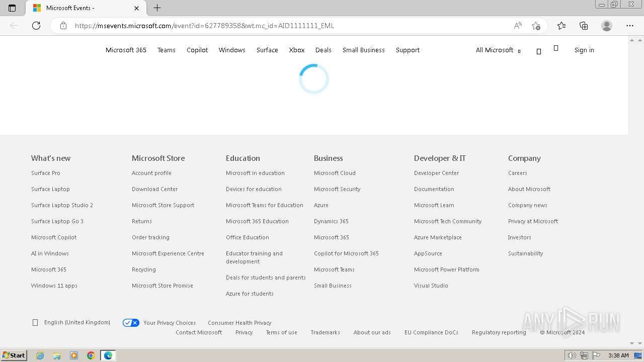Viewport: 644px width, 362px height.
Task: Open the media player taskbar icon
Action: click(x=74, y=355)
